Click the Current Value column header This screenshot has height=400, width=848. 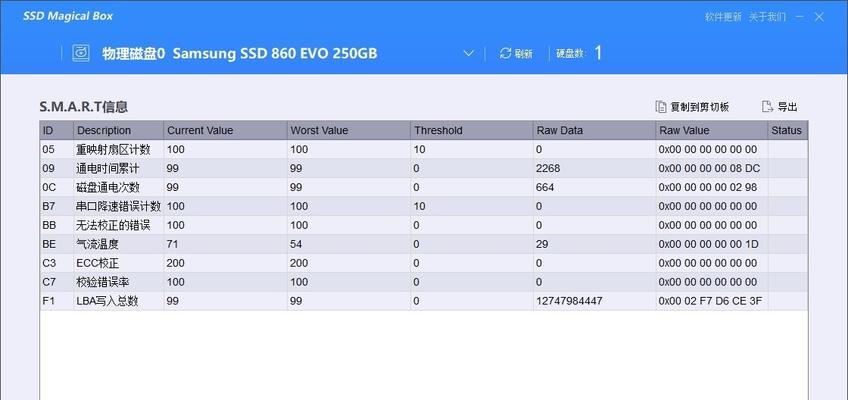[226, 130]
